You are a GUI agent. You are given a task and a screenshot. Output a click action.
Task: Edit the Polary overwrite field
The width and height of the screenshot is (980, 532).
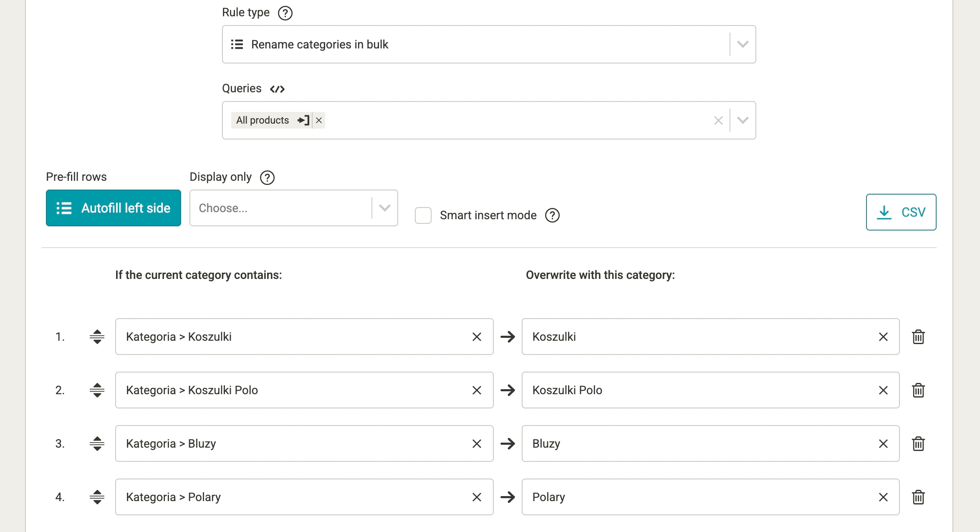[710, 497]
